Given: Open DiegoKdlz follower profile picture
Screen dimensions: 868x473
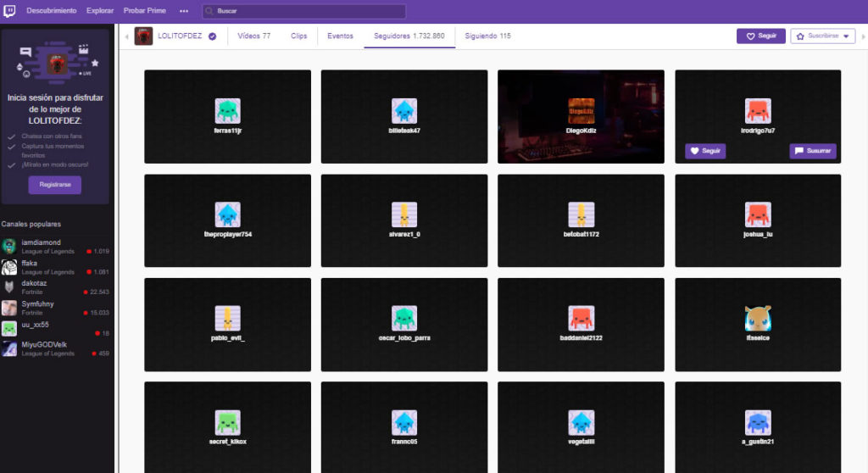Looking at the screenshot, I should click(x=581, y=110).
